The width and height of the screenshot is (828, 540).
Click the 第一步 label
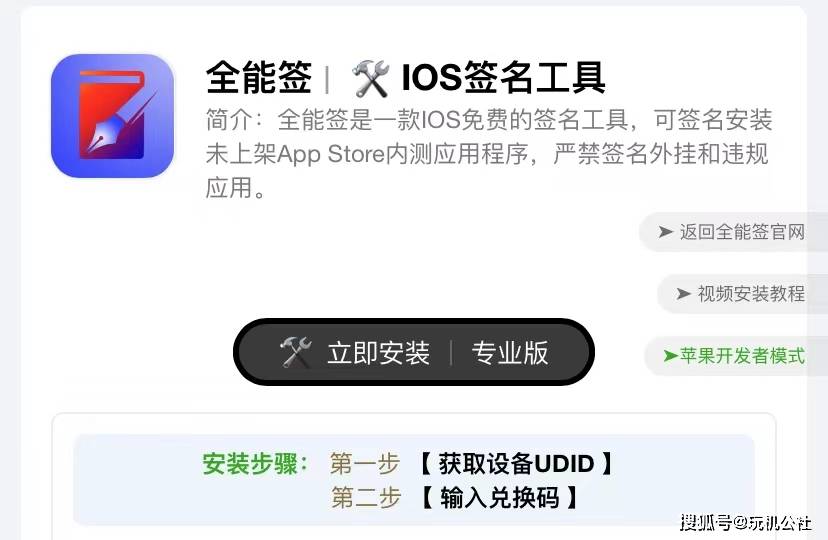pyautogui.click(x=365, y=464)
